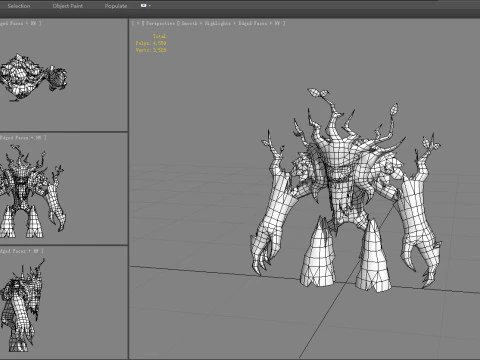
Task: Open the Populate ribbon tab
Action: [116, 6]
